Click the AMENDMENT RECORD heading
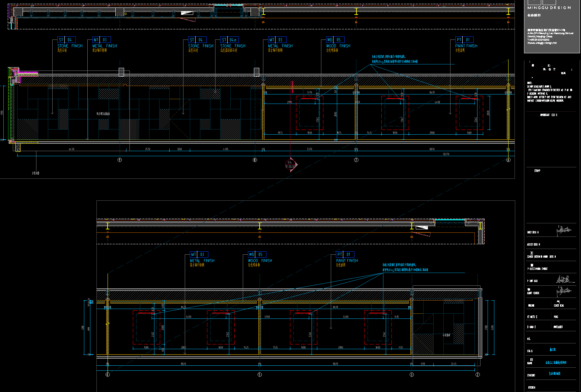The image size is (581, 392). tap(549, 115)
